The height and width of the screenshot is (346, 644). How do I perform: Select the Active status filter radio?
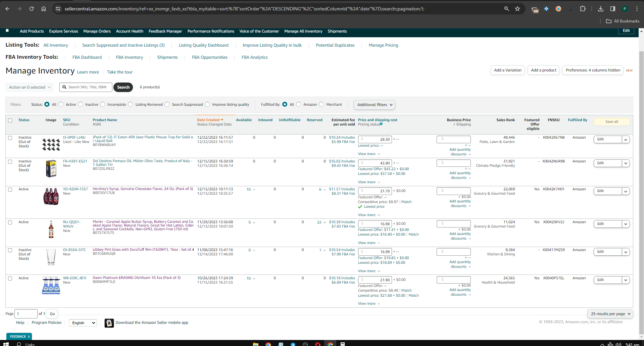[x=61, y=104]
